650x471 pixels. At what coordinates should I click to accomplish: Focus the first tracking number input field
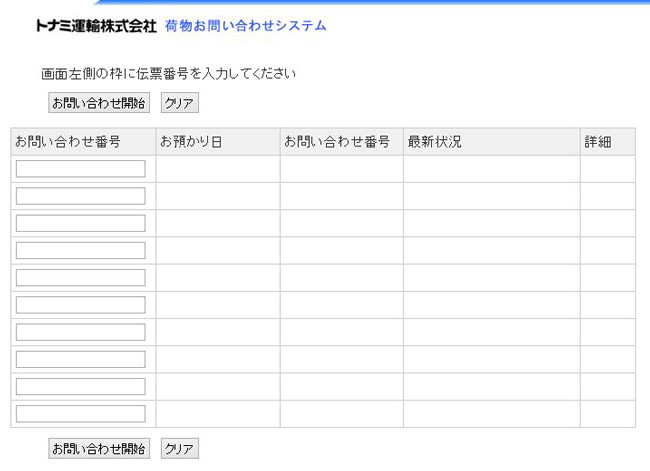pyautogui.click(x=81, y=169)
